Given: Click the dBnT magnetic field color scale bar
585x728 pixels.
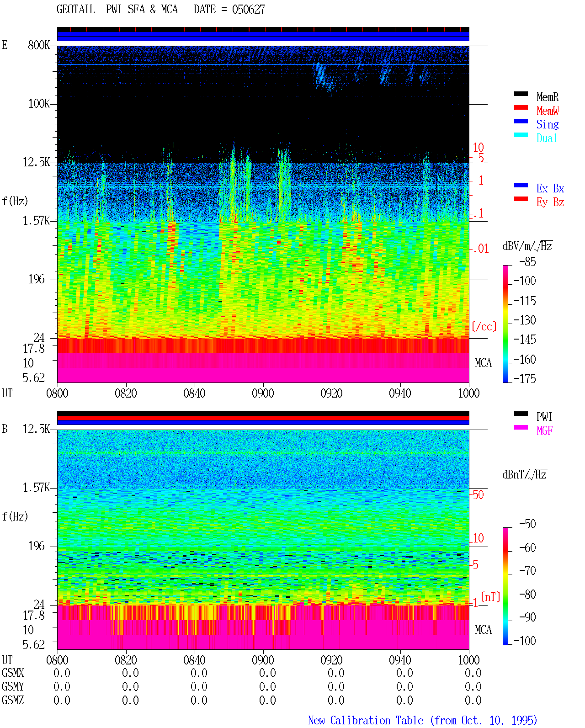Looking at the screenshot, I should click(505, 586).
